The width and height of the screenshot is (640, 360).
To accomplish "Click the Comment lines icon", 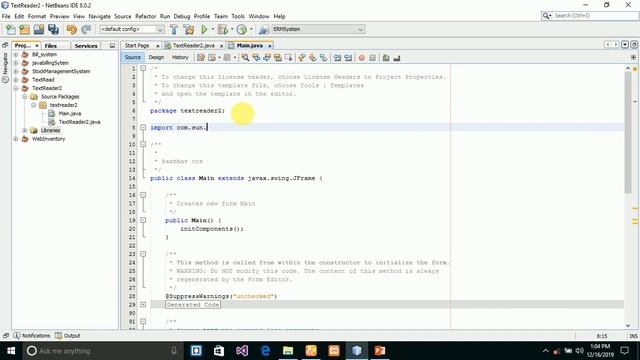I will click(x=386, y=58).
